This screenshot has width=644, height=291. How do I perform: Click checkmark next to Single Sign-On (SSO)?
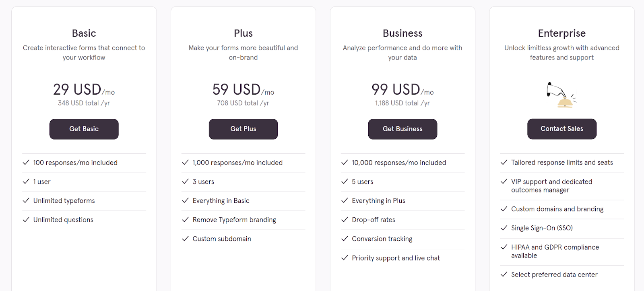[504, 228]
